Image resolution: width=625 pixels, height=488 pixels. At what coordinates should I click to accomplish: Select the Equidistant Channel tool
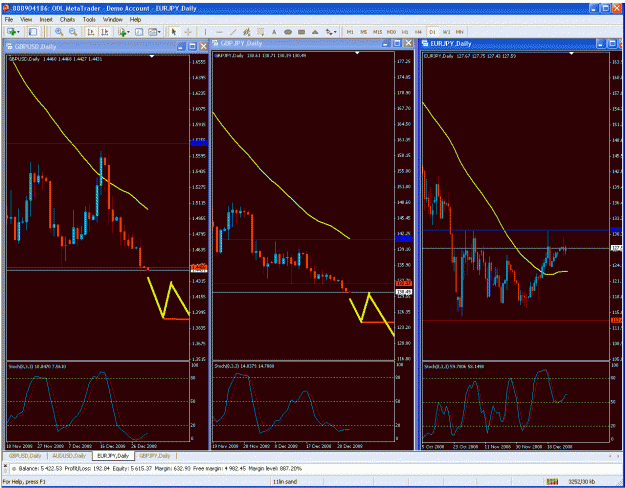[x=247, y=32]
